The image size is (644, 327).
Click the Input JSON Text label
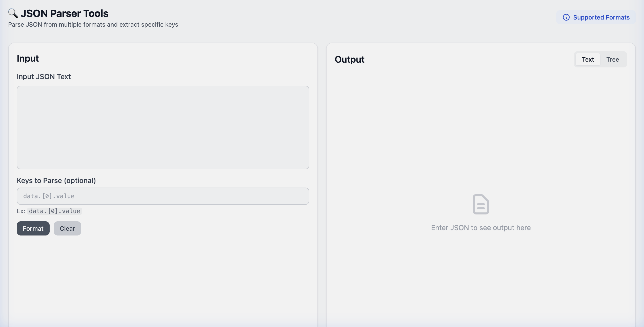pyautogui.click(x=44, y=77)
